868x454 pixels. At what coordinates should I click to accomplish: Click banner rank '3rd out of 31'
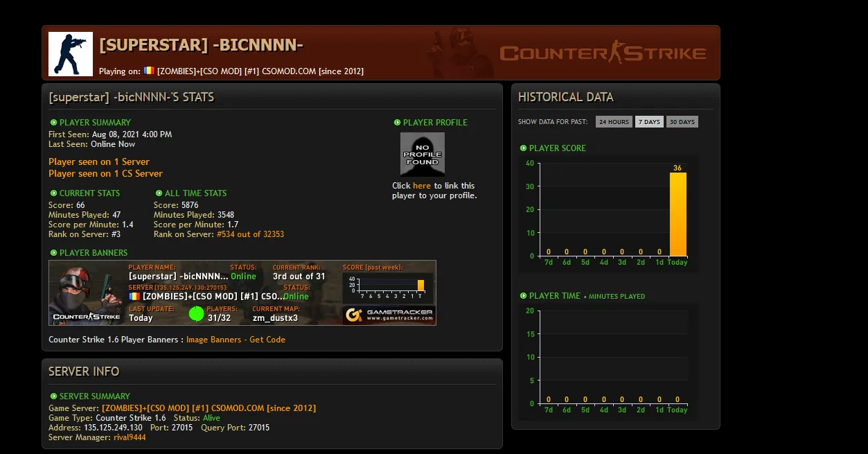(x=299, y=277)
